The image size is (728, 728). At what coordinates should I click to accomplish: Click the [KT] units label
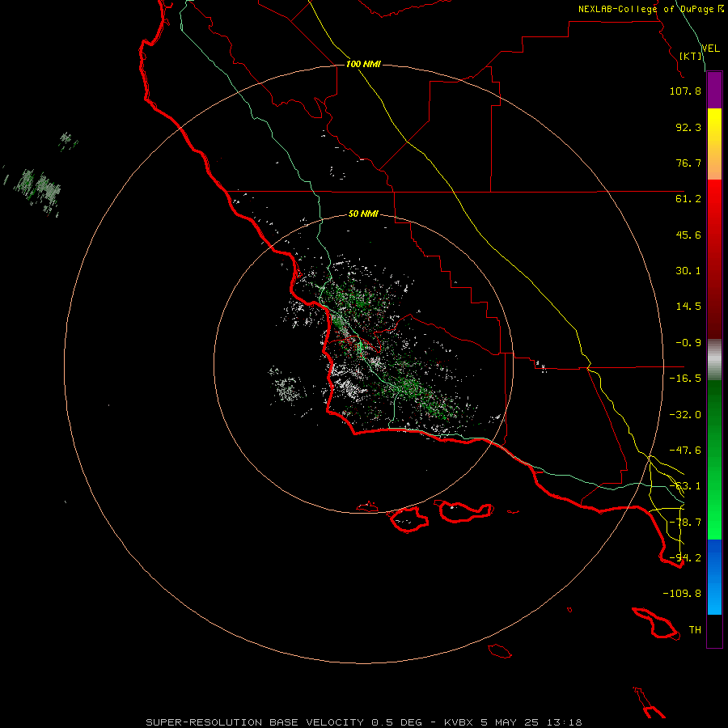691,56
